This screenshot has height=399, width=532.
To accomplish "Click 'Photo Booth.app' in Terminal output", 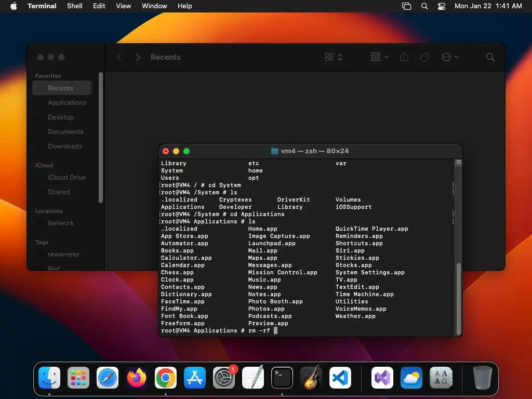I will pos(275,302).
